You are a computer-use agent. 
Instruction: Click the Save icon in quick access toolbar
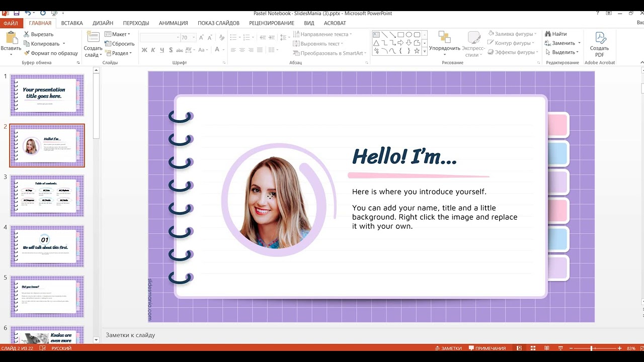tap(16, 13)
